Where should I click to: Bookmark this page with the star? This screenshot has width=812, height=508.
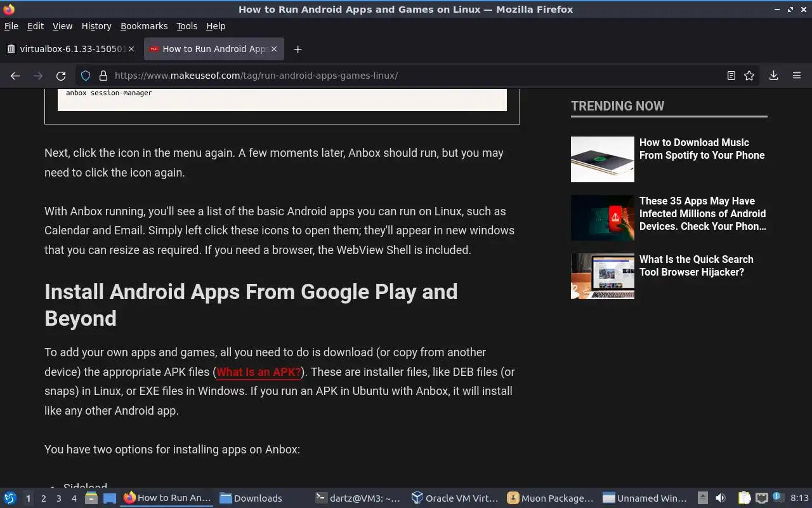[749, 76]
